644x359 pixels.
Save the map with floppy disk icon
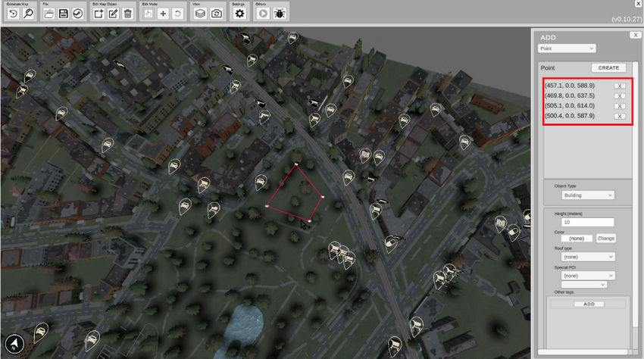(x=64, y=14)
